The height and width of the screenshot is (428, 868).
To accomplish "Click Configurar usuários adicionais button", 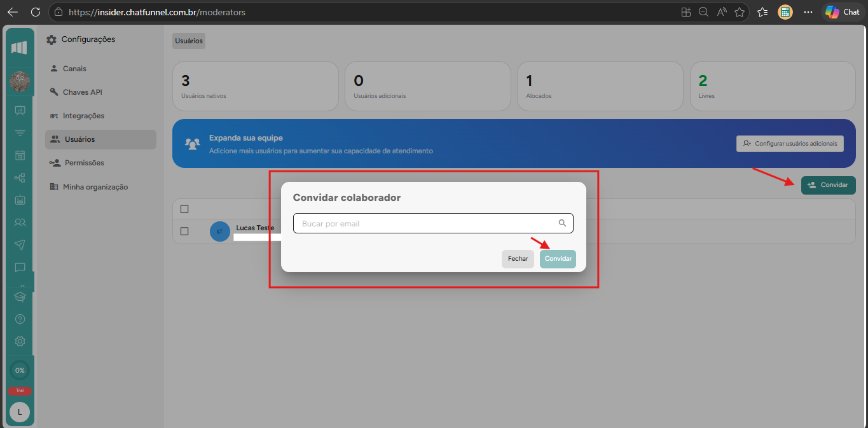I will click(790, 144).
